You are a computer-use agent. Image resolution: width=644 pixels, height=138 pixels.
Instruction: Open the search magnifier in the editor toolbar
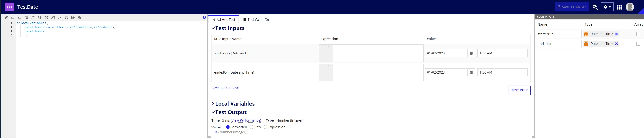point(39,17)
